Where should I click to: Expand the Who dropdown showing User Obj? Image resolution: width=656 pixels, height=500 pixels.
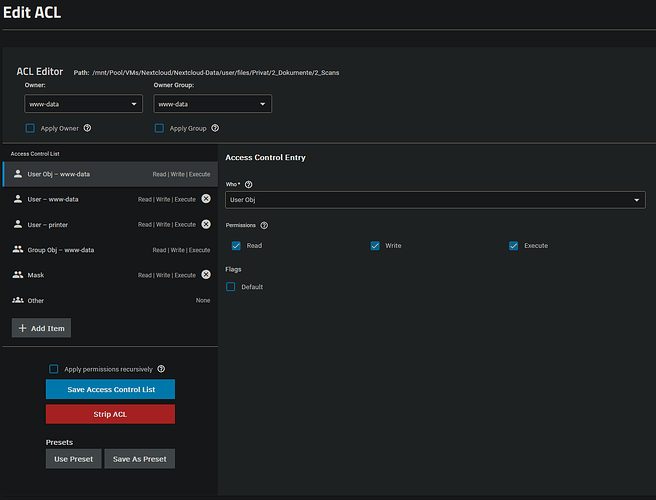(x=435, y=200)
